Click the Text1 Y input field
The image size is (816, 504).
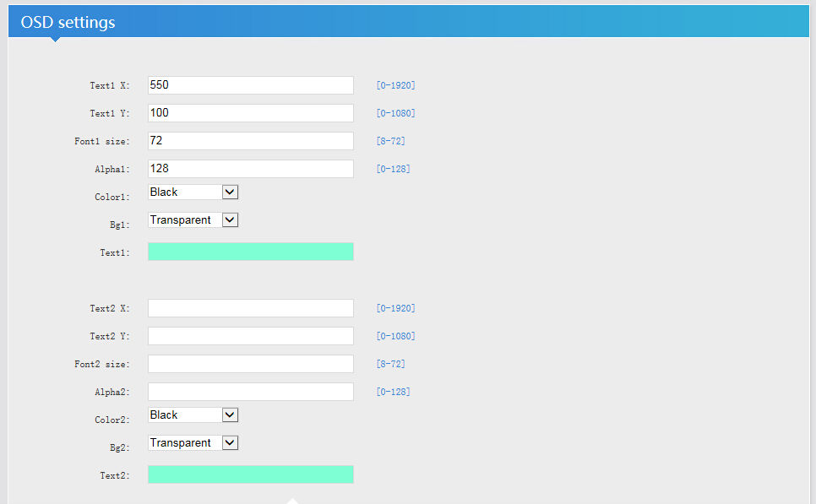point(250,113)
